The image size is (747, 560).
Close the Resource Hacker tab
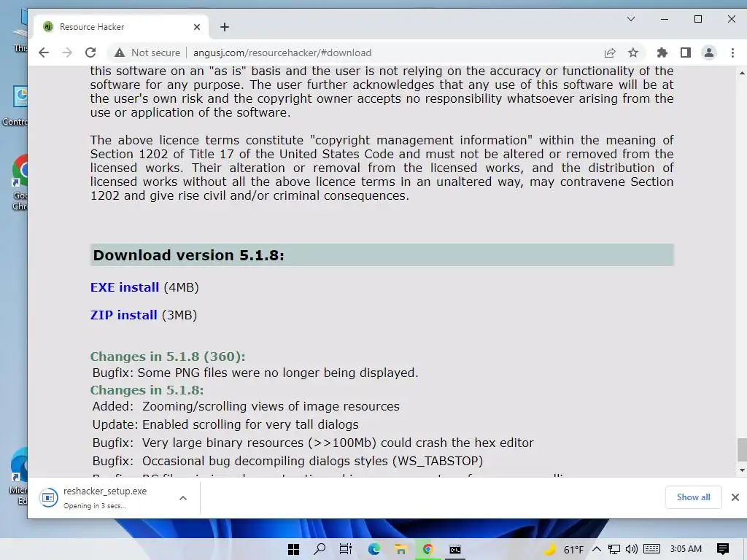197,27
